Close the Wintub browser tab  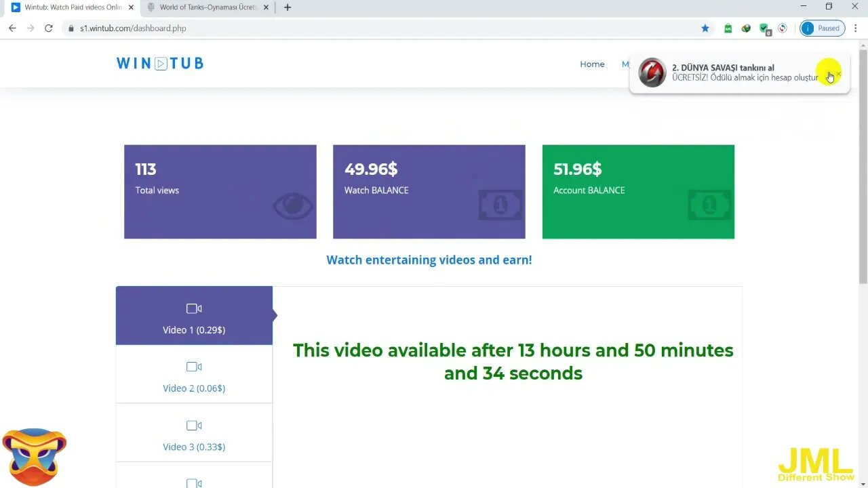coord(131,7)
